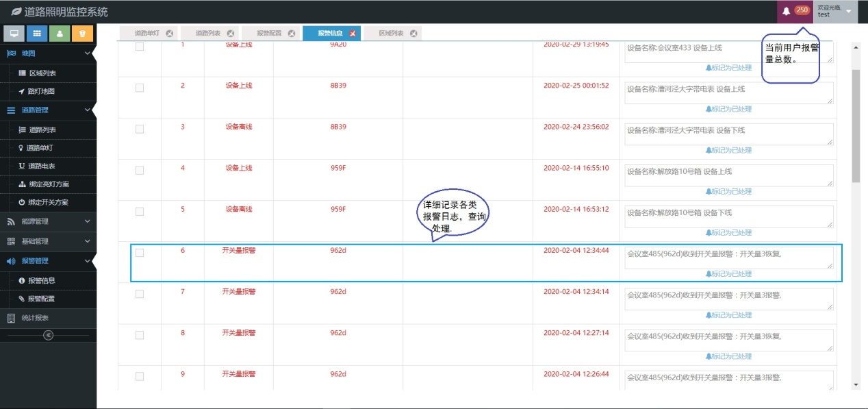Click the gray monitor shortcut icon
This screenshot has width=868, height=409.
click(x=14, y=33)
